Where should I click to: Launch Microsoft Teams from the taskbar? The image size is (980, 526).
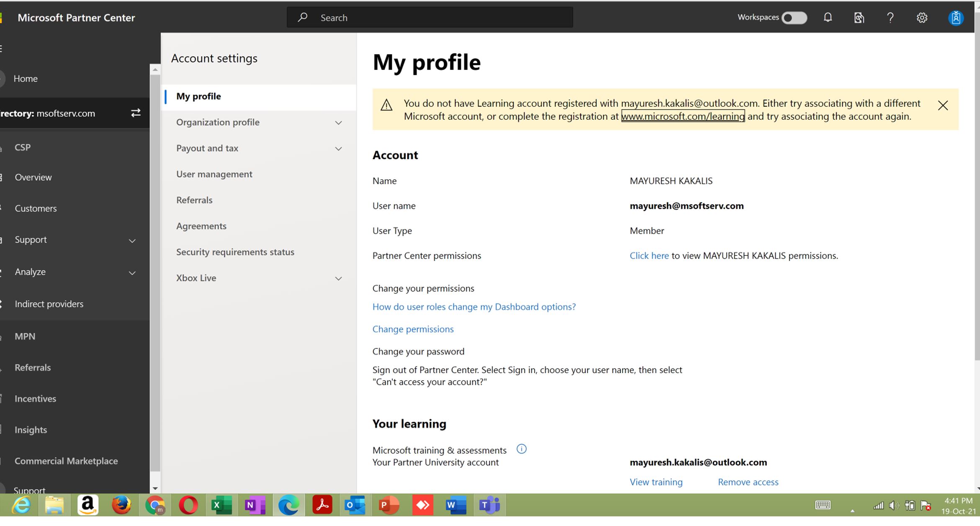[489, 505]
